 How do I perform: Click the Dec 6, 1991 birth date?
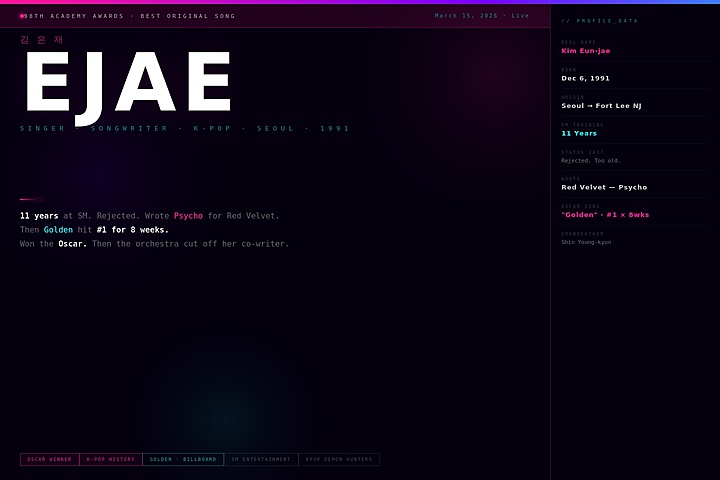click(585, 78)
